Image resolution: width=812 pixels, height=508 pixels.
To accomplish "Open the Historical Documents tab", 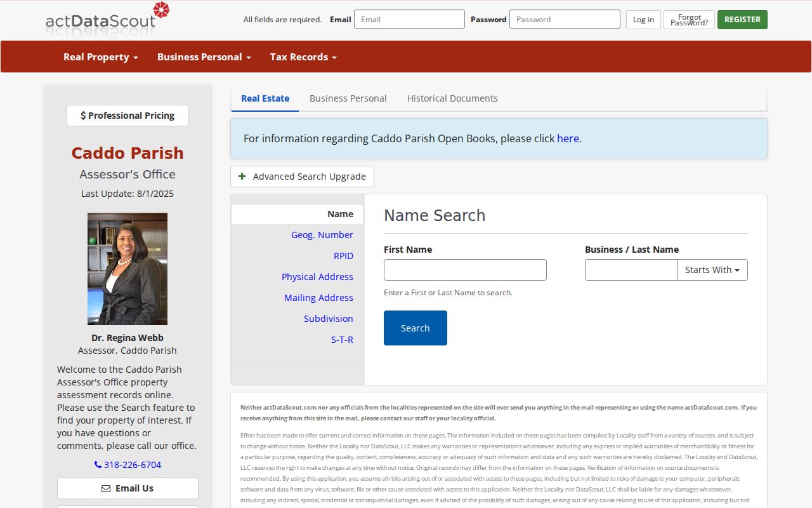I will [x=452, y=98].
